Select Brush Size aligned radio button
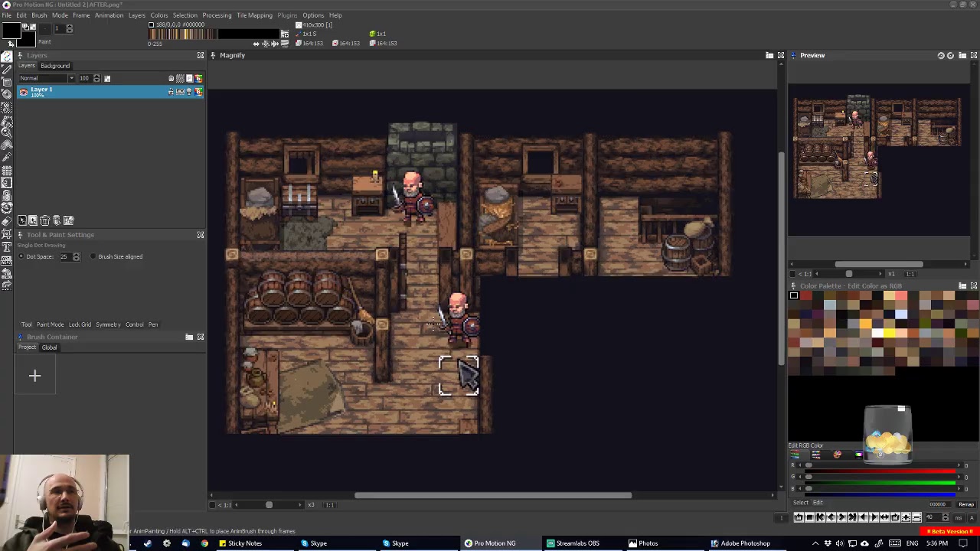This screenshot has width=980, height=551. pyautogui.click(x=93, y=256)
